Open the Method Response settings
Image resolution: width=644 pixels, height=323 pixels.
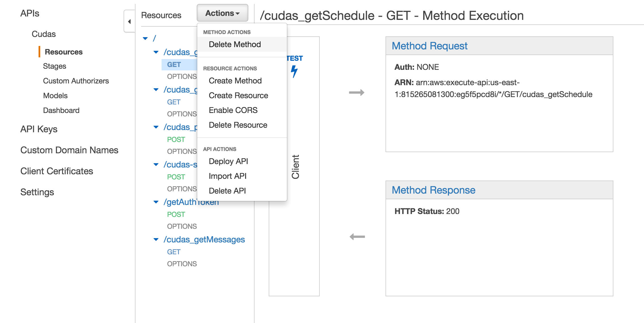point(433,190)
